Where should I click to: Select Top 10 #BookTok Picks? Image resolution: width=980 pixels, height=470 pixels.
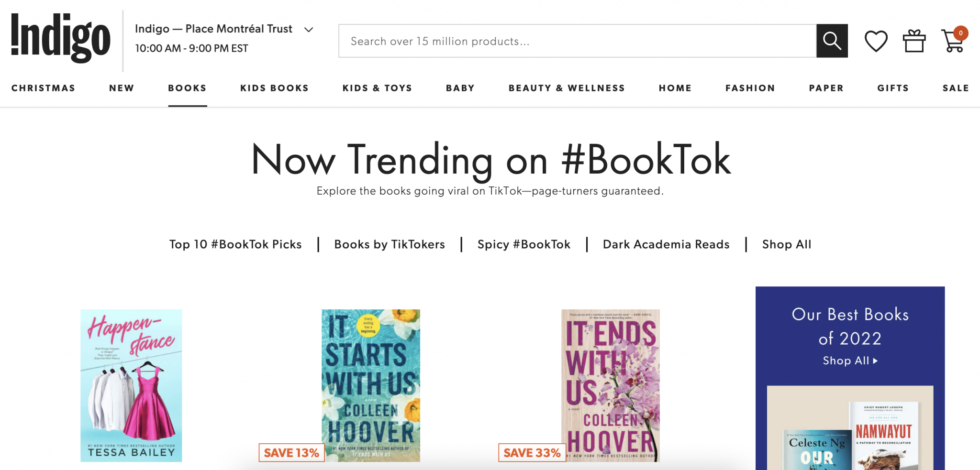coord(235,244)
